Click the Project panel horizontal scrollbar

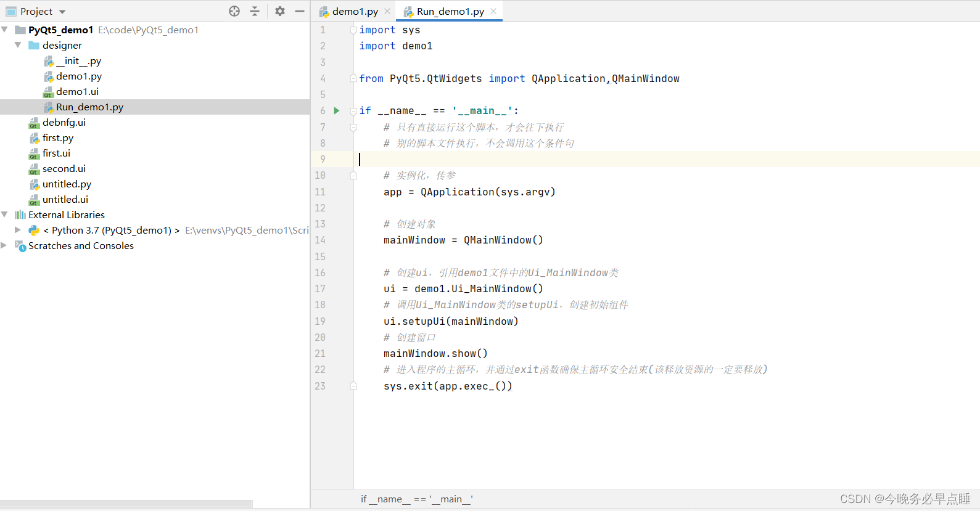pos(126,504)
